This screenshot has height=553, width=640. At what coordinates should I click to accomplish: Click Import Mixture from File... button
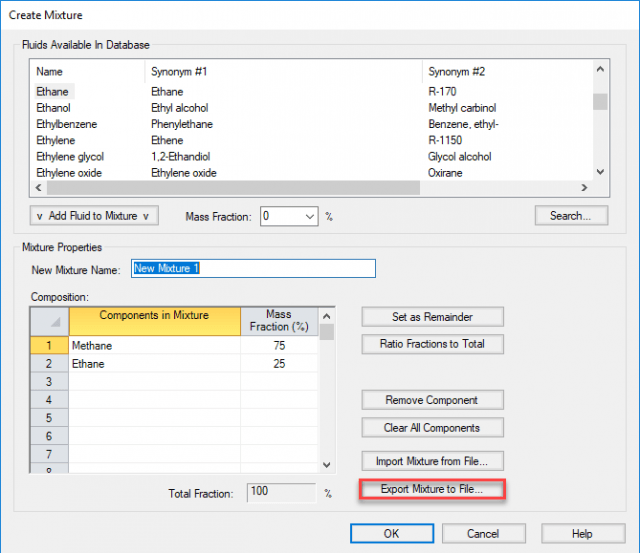(x=432, y=461)
